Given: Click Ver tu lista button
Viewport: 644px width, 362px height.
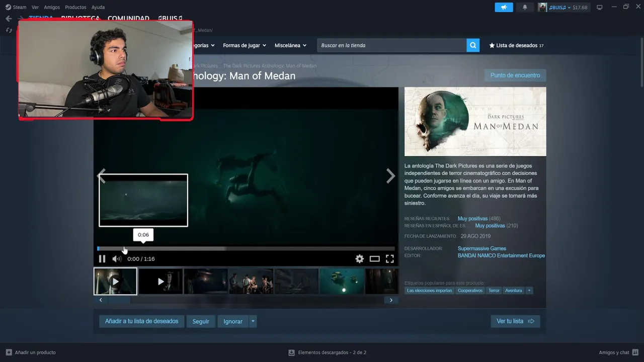Looking at the screenshot, I should 515,321.
